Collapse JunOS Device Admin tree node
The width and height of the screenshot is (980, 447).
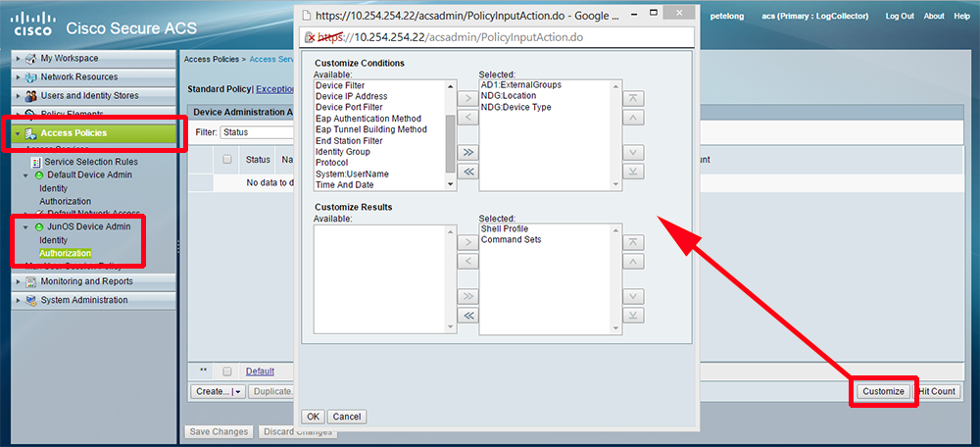point(25,227)
